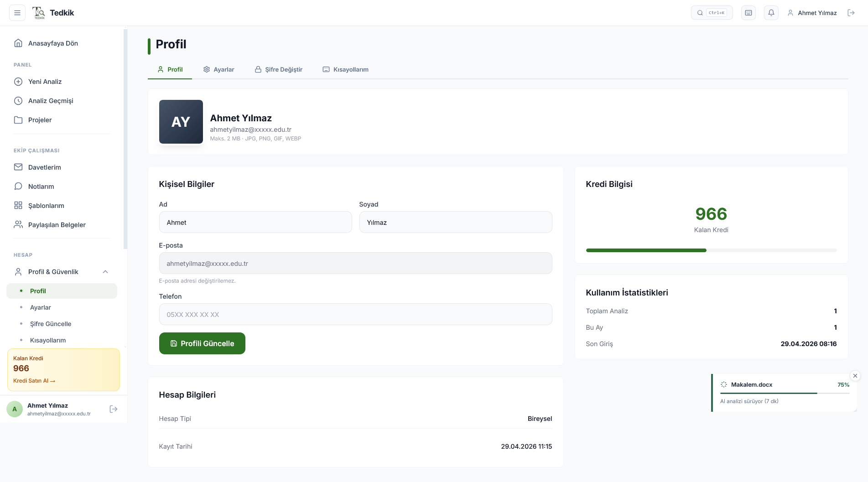The image size is (868, 482).
Task: Click the Toplam Analiz statistic row
Action: [711, 311]
